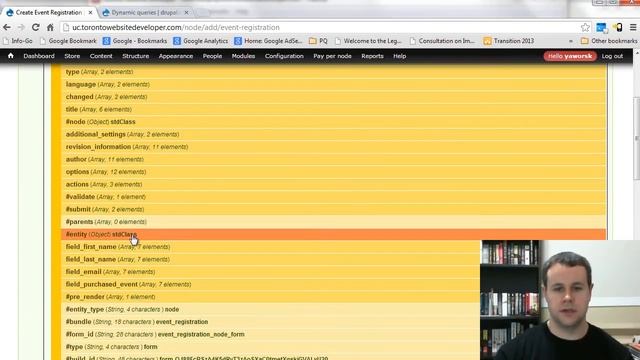Open the Consultation on Im... bookmark
Viewport: 640px width, 360px height.
pyautogui.click(x=442, y=41)
